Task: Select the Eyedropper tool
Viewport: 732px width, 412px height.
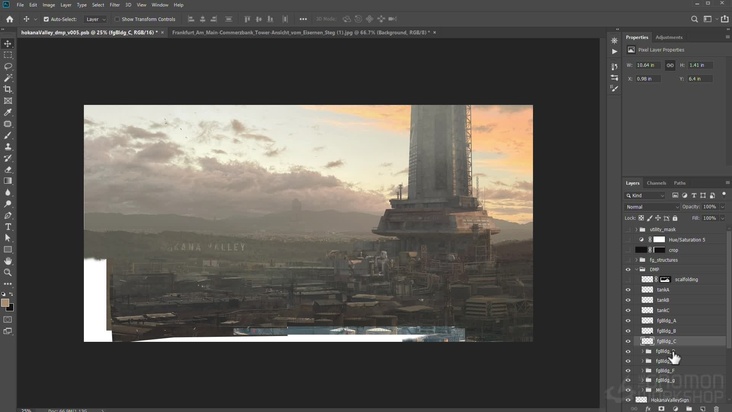Action: [x=8, y=112]
